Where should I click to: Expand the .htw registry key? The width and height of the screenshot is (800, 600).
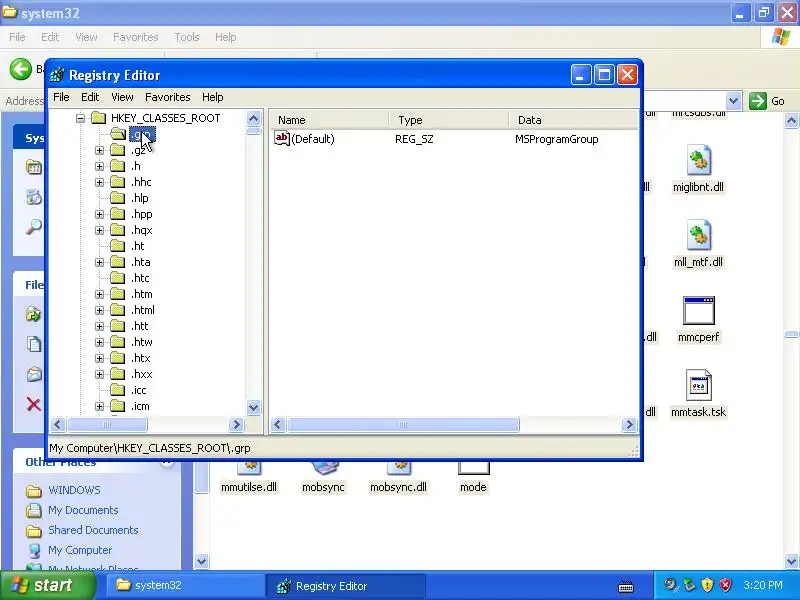coord(99,342)
